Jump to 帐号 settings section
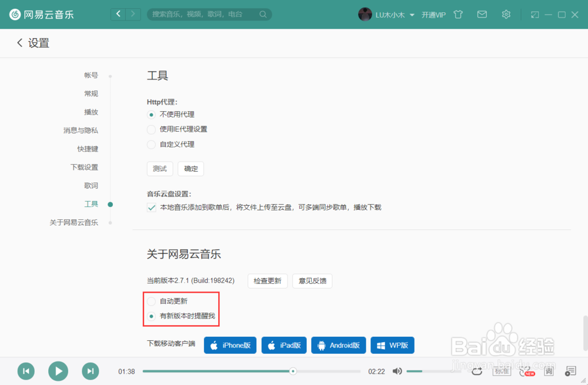This screenshot has width=588, height=385. coord(91,75)
